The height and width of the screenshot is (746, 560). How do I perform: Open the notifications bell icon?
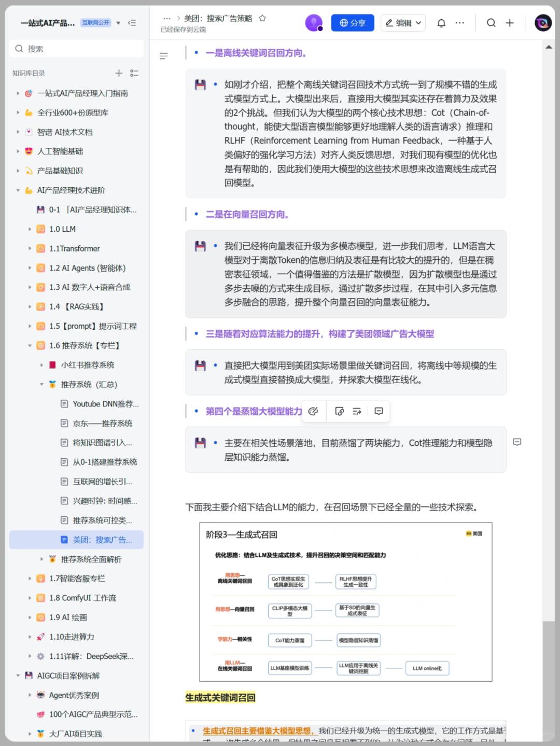441,23
